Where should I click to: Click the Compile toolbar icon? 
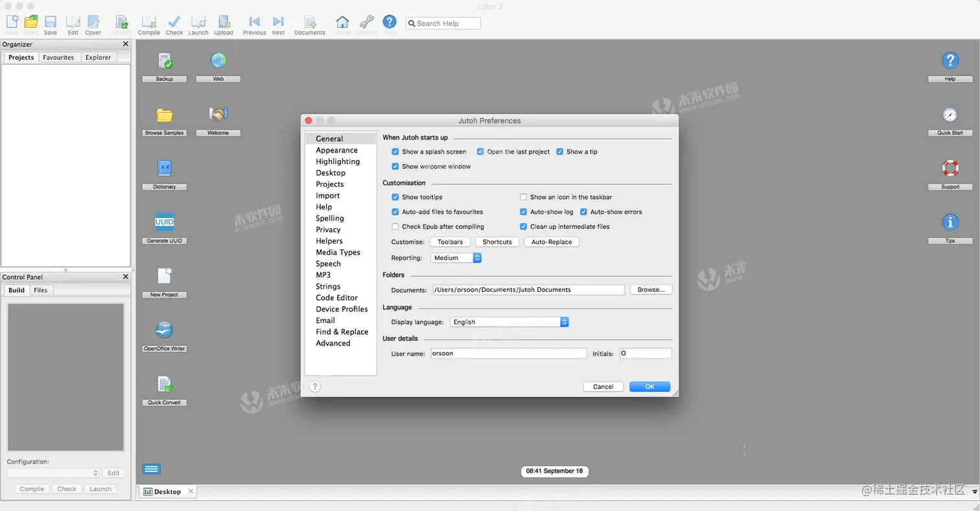point(149,23)
